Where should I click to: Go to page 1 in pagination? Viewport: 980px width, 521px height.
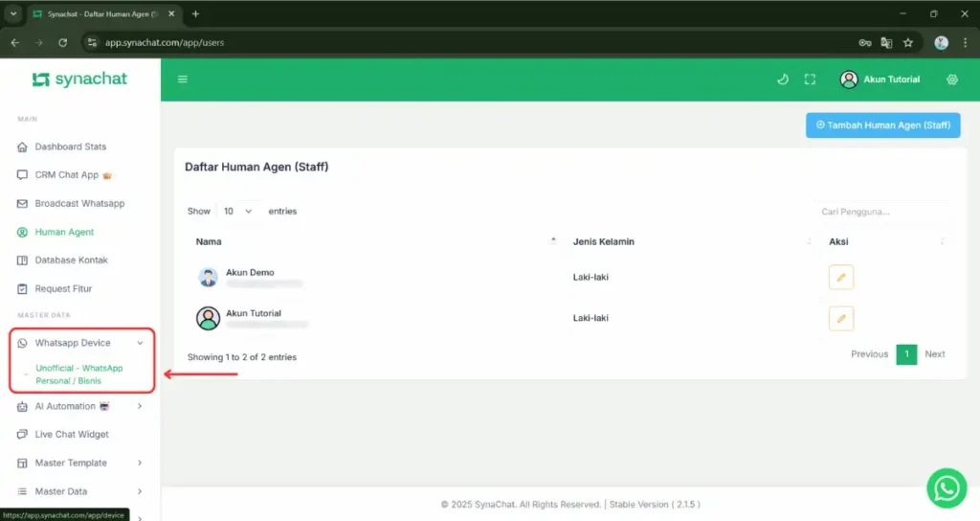tap(906, 354)
